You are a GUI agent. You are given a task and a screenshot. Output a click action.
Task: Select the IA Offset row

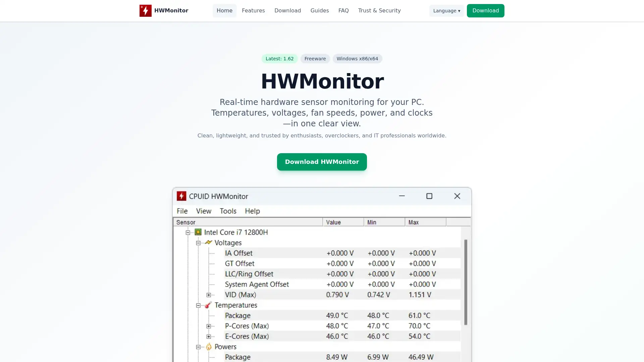click(x=342, y=253)
